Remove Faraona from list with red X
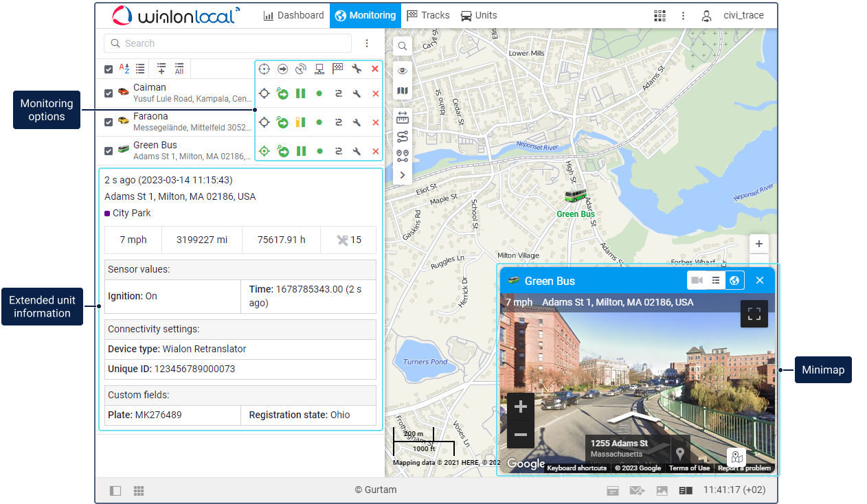This screenshot has height=504, width=867. click(x=375, y=123)
